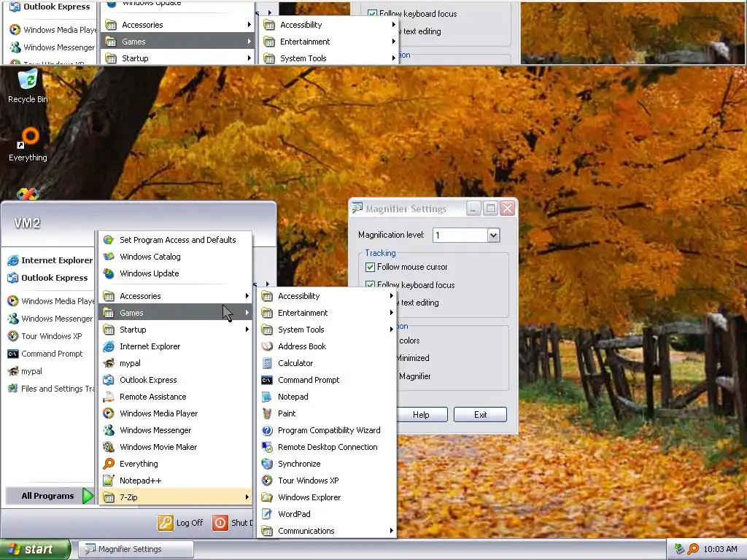
Task: Expand the Startup folder in the bottom menu
Action: point(175,330)
